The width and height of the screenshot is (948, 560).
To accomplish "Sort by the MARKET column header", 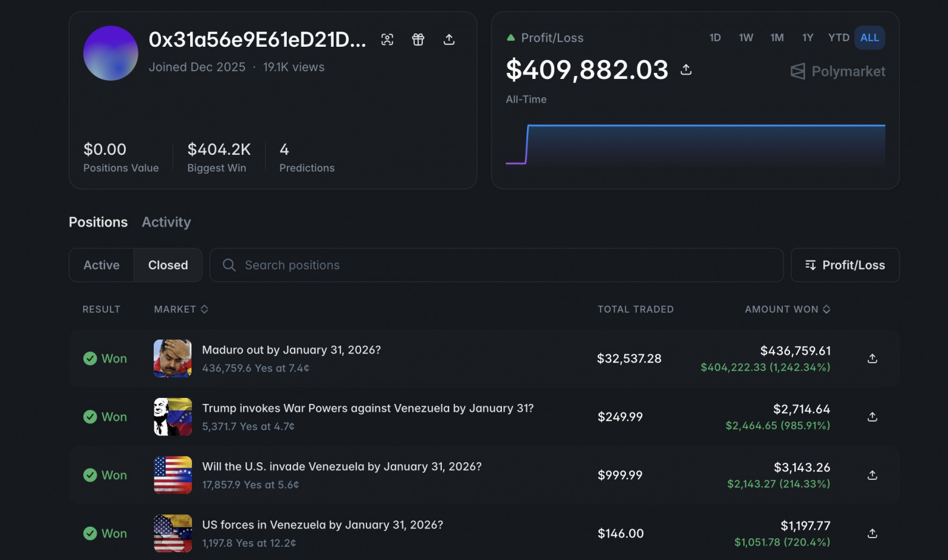I will pyautogui.click(x=181, y=309).
